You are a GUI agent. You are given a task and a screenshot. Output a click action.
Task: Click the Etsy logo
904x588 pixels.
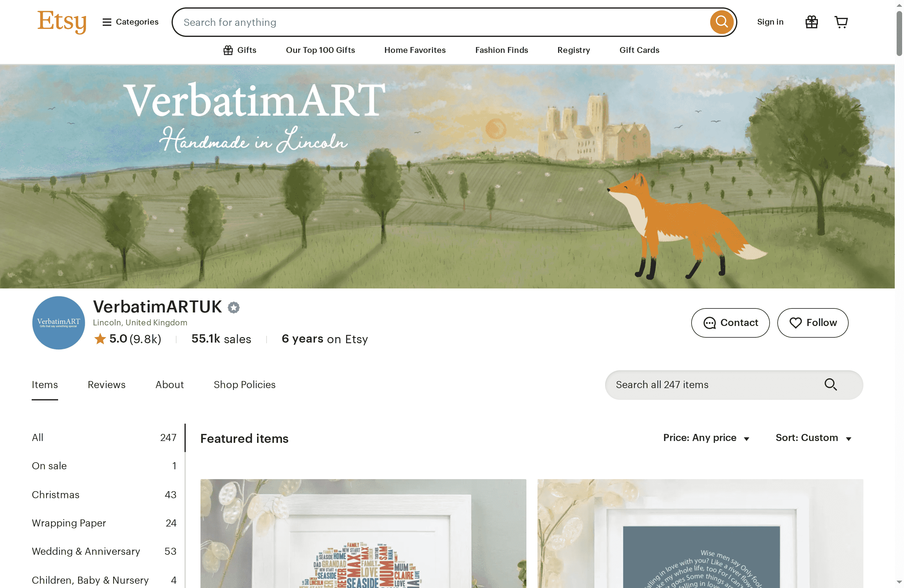pyautogui.click(x=62, y=22)
